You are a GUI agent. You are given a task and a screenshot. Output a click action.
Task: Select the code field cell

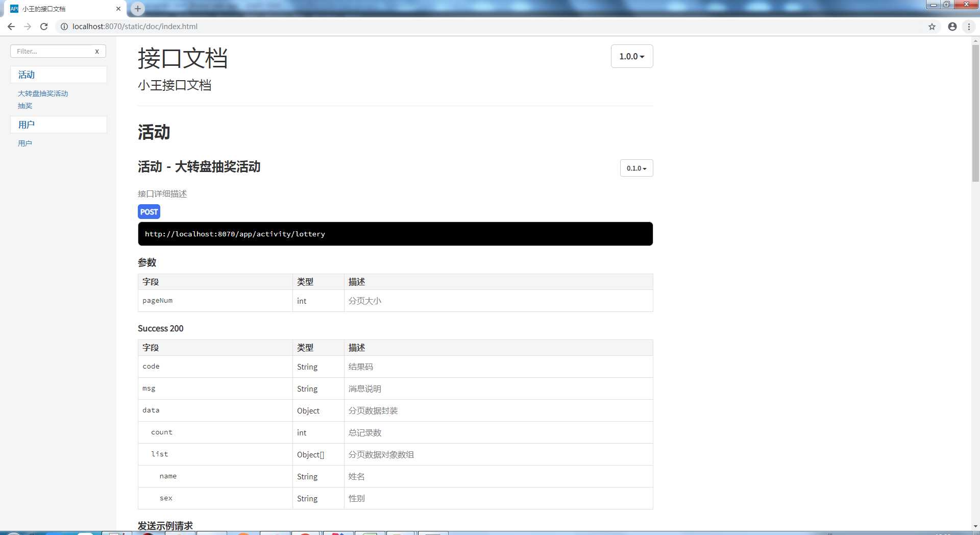point(215,367)
